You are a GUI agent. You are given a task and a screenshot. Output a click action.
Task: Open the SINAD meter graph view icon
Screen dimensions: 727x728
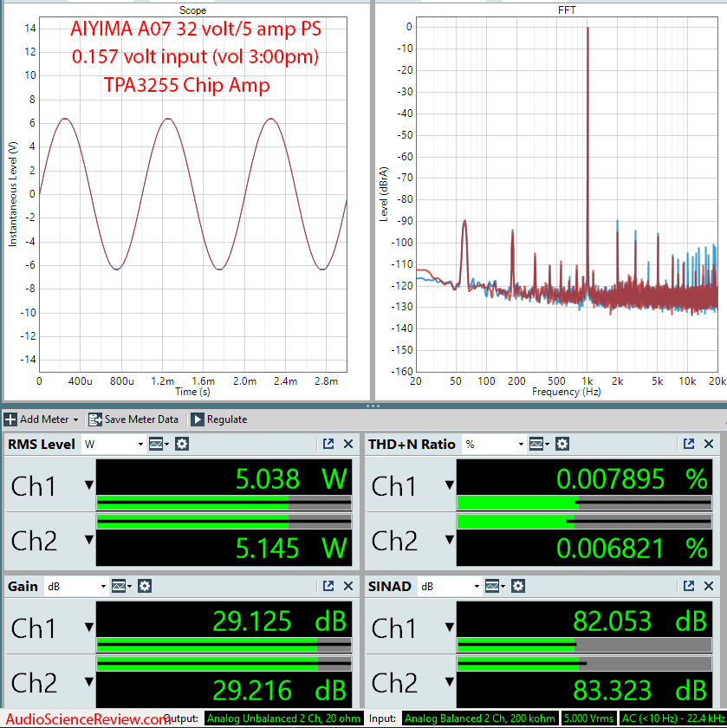[x=495, y=587]
